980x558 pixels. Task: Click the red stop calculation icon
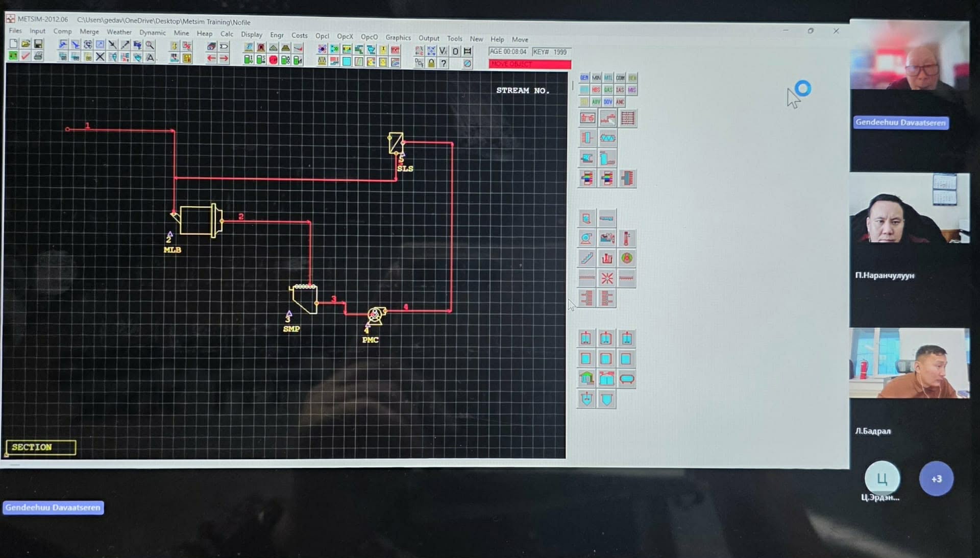(273, 60)
